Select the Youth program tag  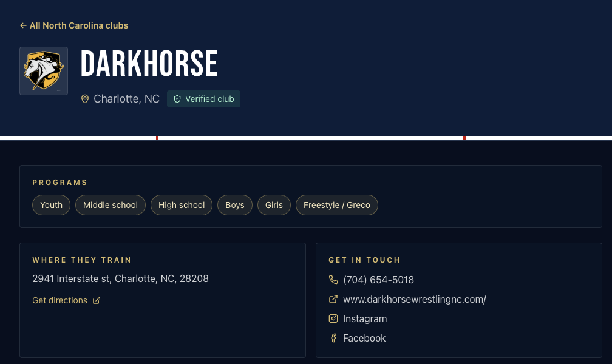coord(51,205)
